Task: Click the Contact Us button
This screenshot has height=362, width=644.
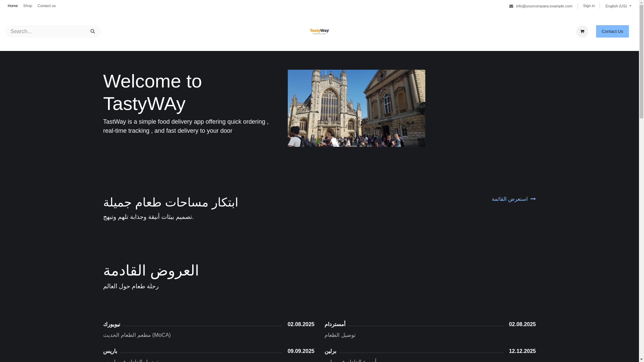Action: pyautogui.click(x=612, y=32)
